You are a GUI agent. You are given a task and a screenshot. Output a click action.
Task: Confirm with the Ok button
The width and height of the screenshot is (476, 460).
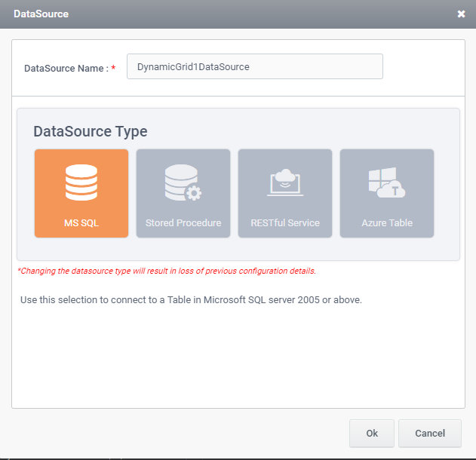[x=372, y=434]
